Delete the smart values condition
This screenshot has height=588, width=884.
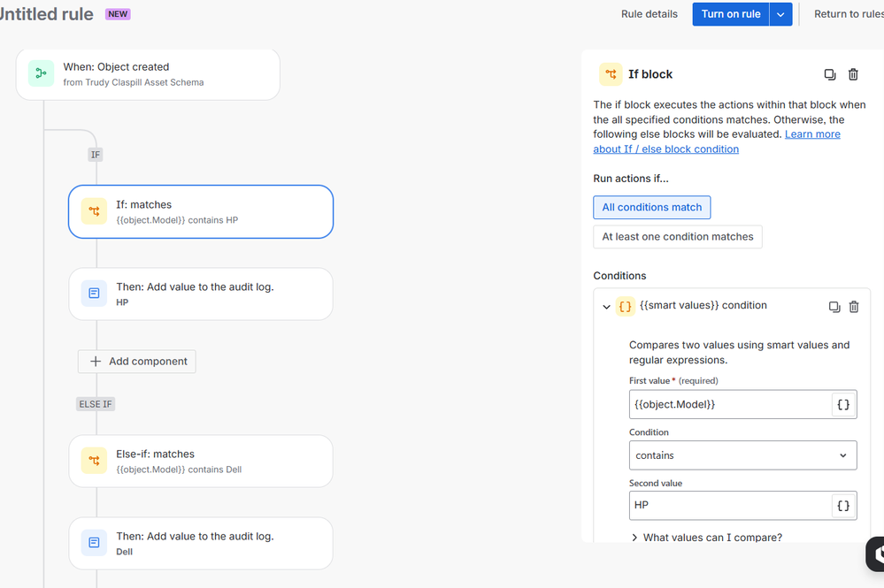point(854,307)
